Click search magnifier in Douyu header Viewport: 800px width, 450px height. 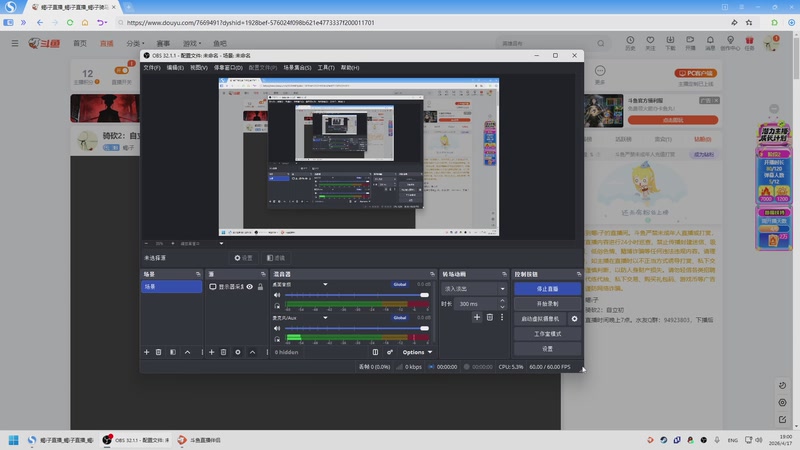coord(601,43)
